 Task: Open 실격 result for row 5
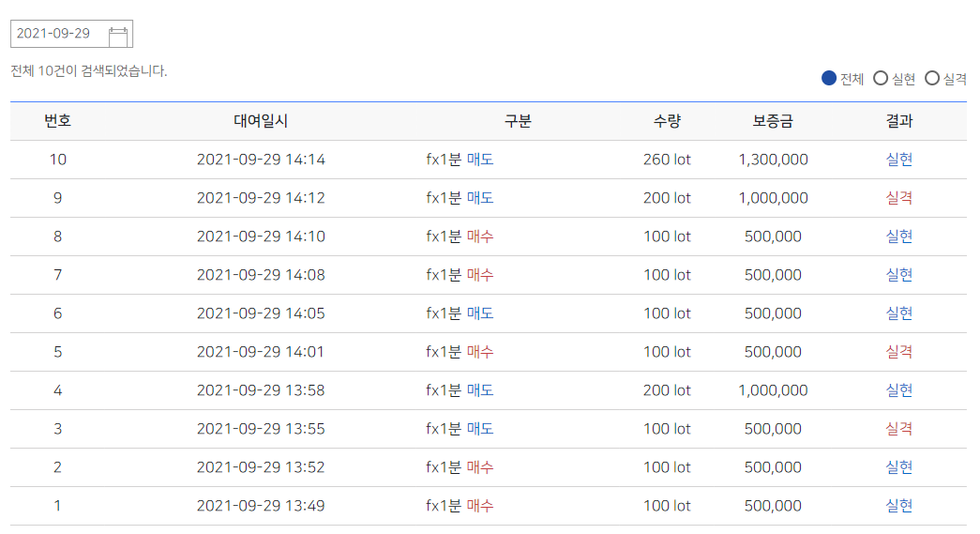point(898,352)
